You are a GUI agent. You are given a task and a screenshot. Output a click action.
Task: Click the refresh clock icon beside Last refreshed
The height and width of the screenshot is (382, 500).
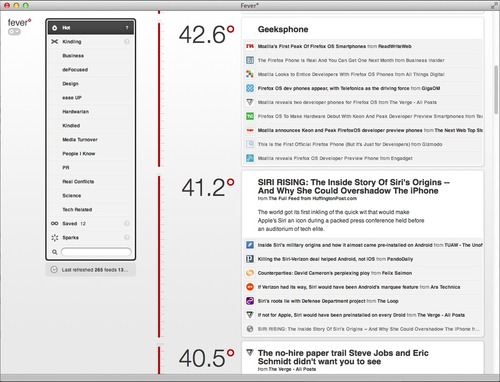[54, 270]
